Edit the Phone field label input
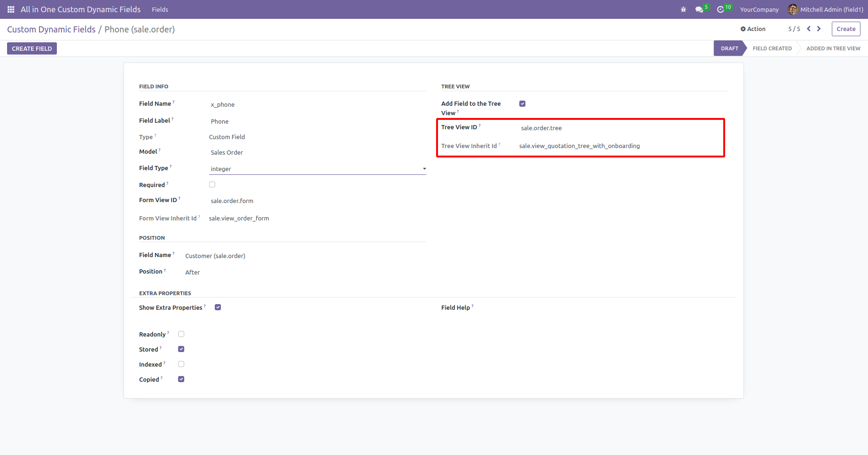This screenshot has width=868, height=455. [318, 121]
